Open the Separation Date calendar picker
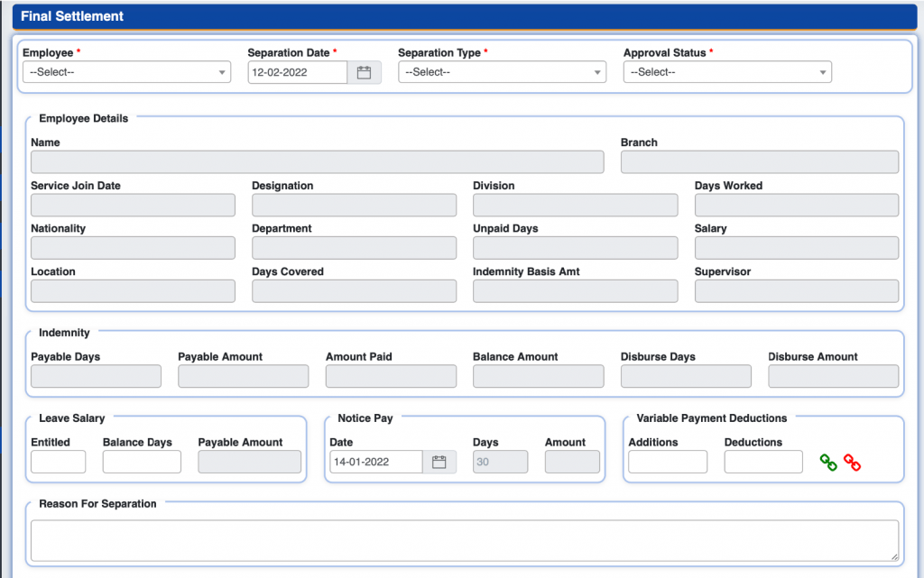This screenshot has width=924, height=578. pyautogui.click(x=365, y=71)
